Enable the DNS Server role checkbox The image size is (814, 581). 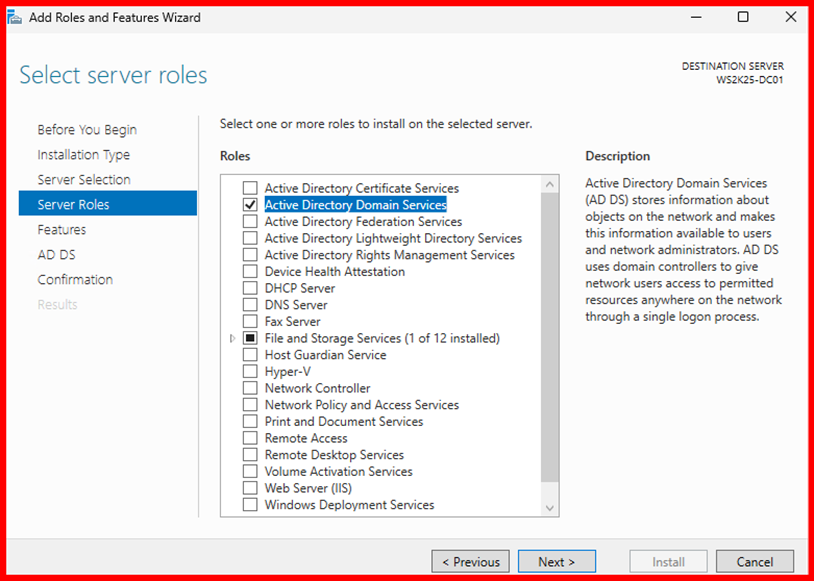pos(250,305)
